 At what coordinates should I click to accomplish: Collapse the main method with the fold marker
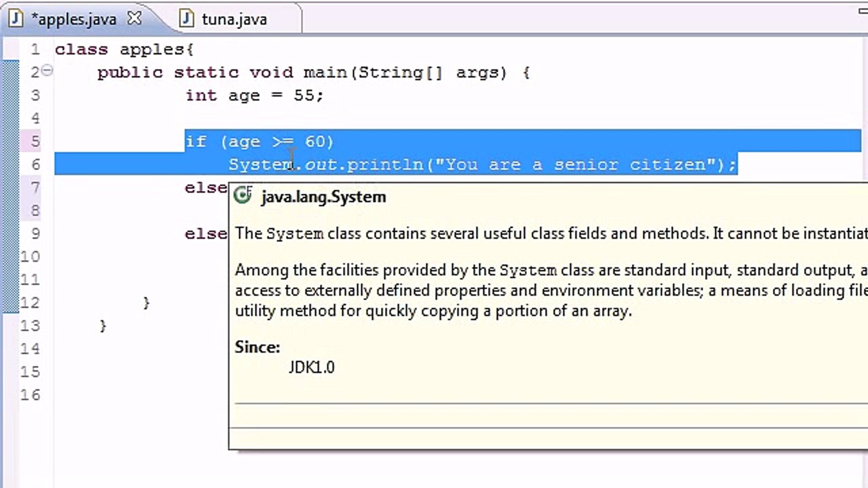click(x=47, y=70)
